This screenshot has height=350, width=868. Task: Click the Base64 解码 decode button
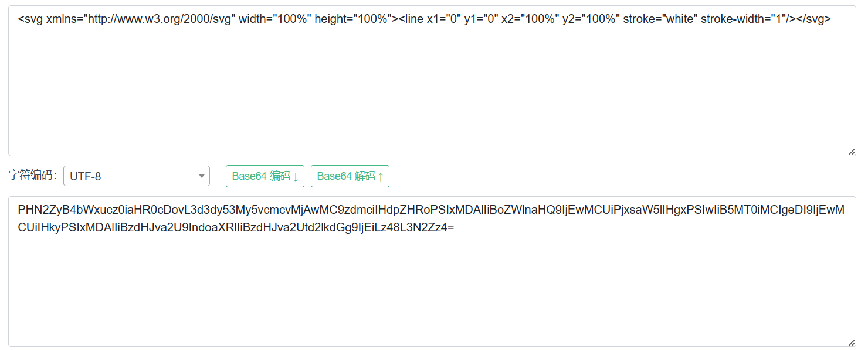tap(350, 176)
